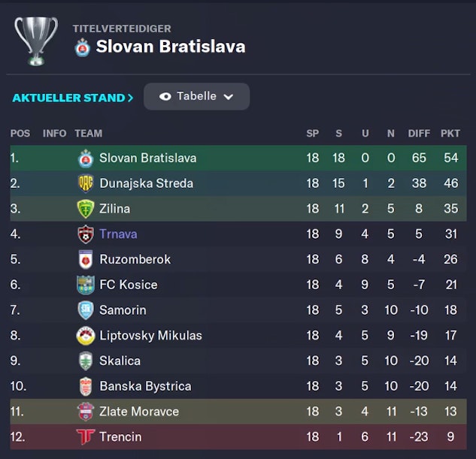
Task: Sort the table by PKT column
Action: [450, 134]
